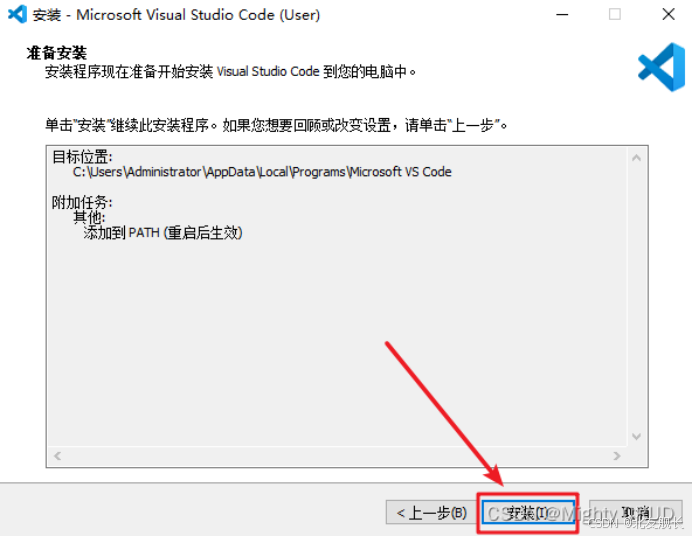The height and width of the screenshot is (537, 692).
Task: Click the 安装(I) install button
Action: (x=528, y=513)
